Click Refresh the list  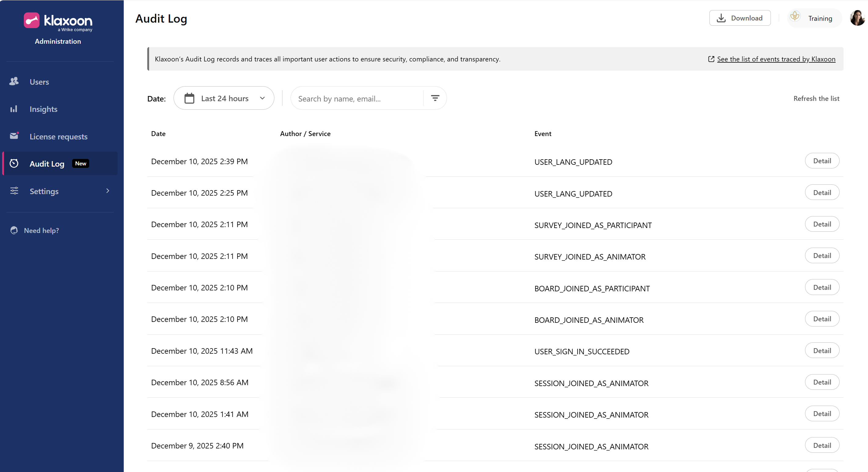coord(816,98)
